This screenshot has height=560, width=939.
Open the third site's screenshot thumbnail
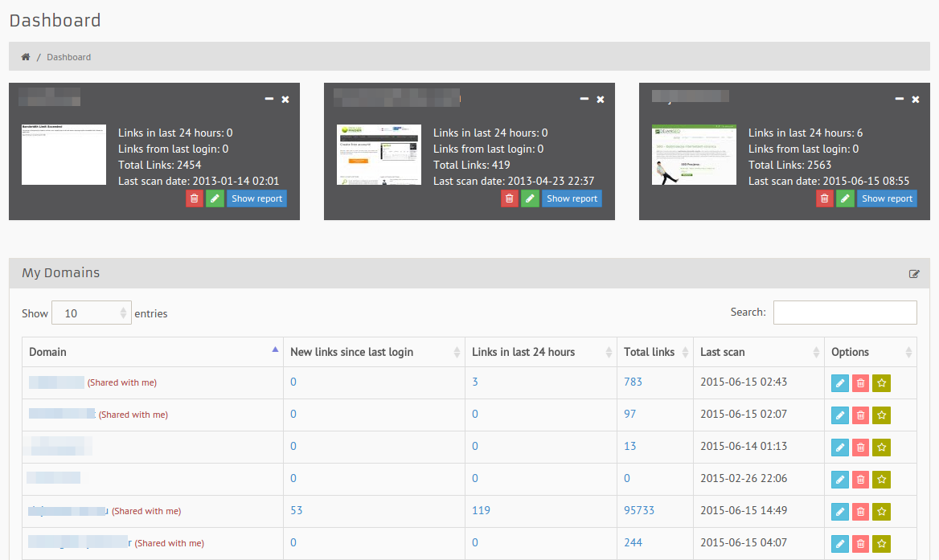[694, 154]
